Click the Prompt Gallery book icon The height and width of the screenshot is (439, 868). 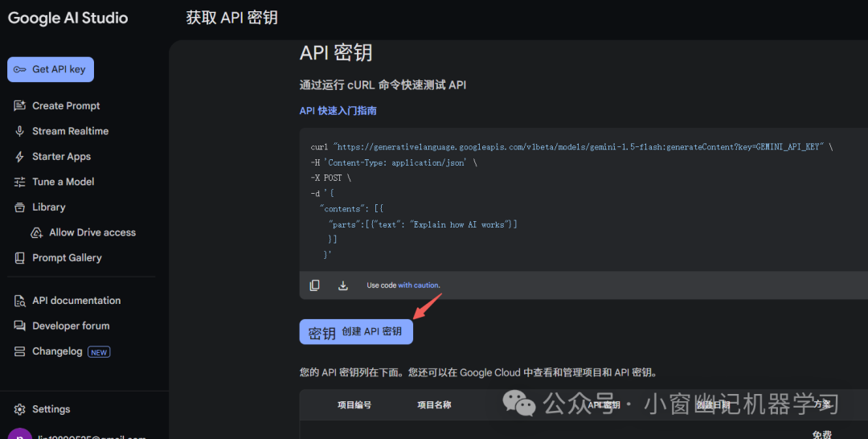point(19,258)
